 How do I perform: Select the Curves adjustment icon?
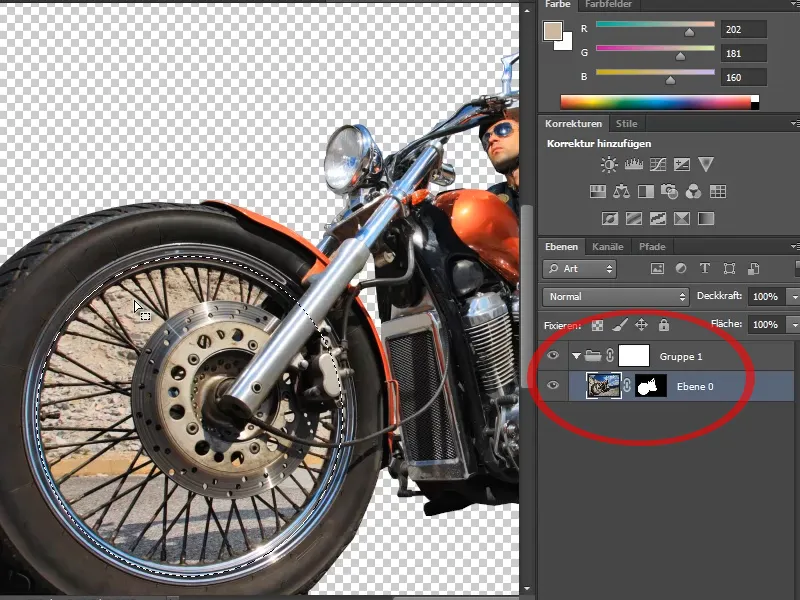pos(658,163)
